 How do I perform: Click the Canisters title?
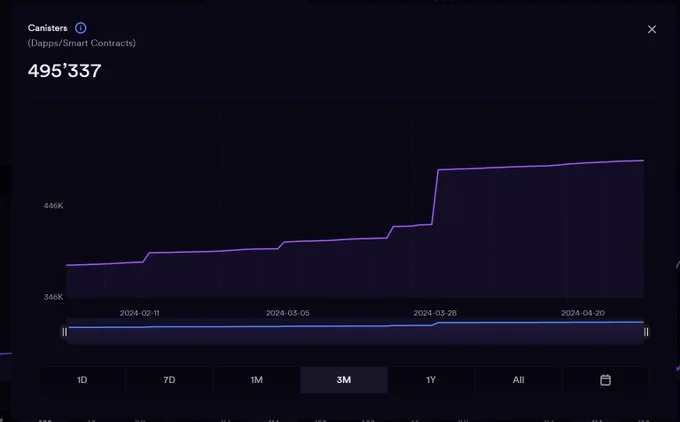tap(48, 28)
